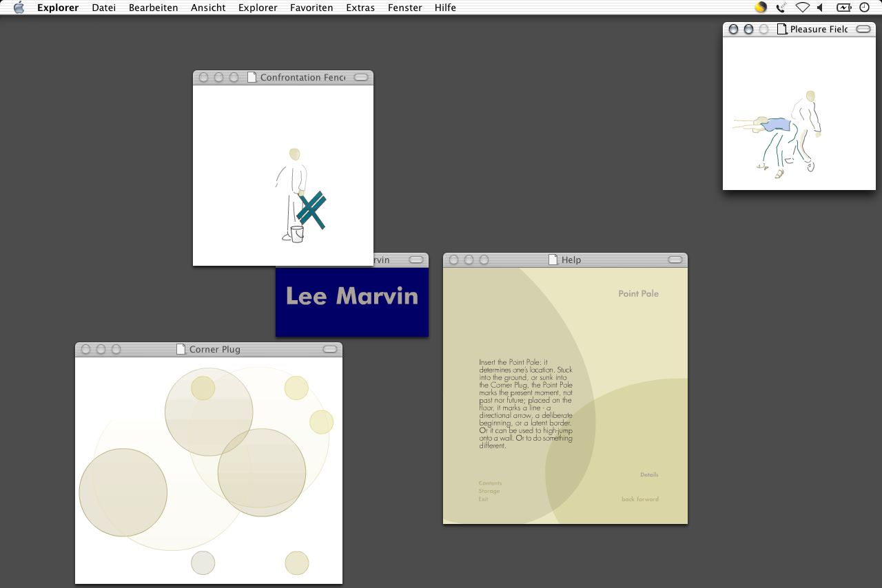Open the battery charging status icon

844,8
